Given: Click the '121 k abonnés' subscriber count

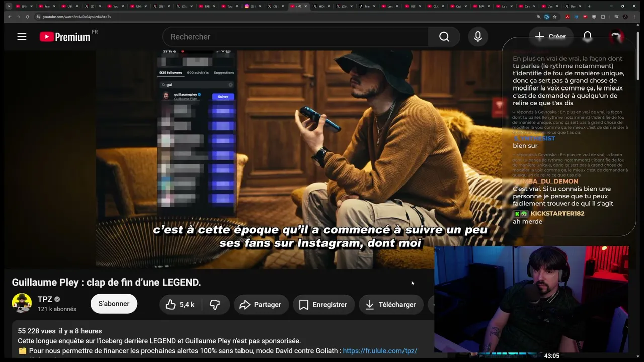Looking at the screenshot, I should click(x=57, y=309).
